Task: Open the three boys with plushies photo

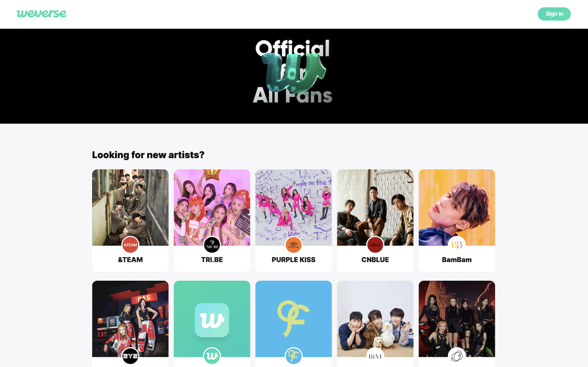Action: click(x=375, y=319)
